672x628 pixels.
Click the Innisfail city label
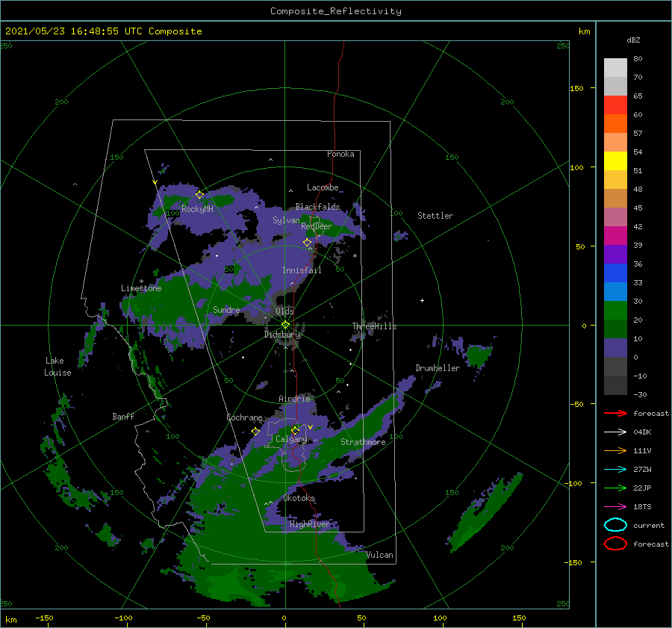(302, 270)
